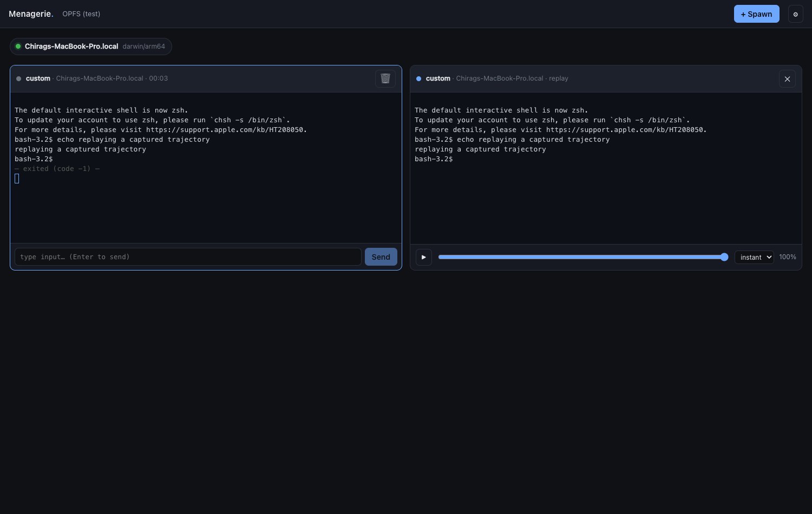This screenshot has height=514, width=812.
Task: Click the grey status dot of exited session
Action: (18, 78)
